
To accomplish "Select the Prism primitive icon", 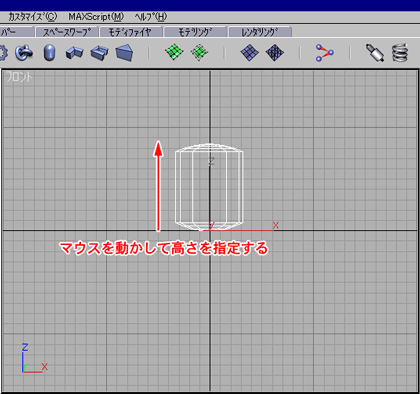I will [x=124, y=53].
